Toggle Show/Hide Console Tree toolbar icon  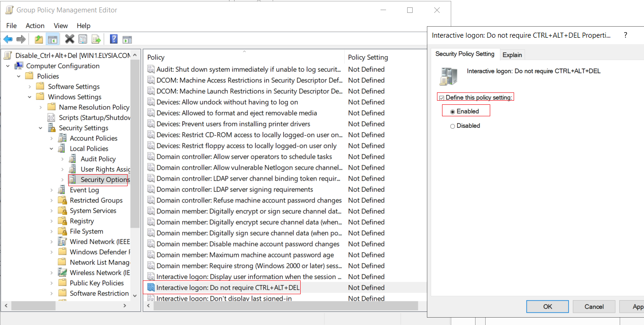pyautogui.click(x=53, y=40)
